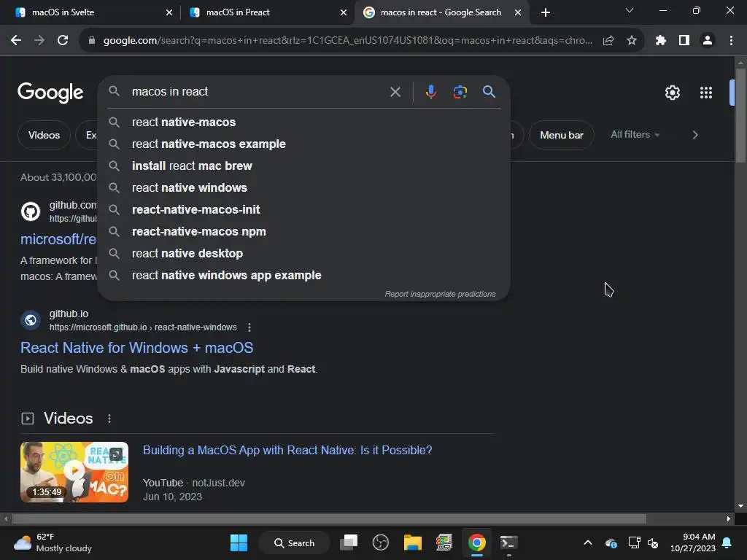Open a new browser tab

point(546,12)
